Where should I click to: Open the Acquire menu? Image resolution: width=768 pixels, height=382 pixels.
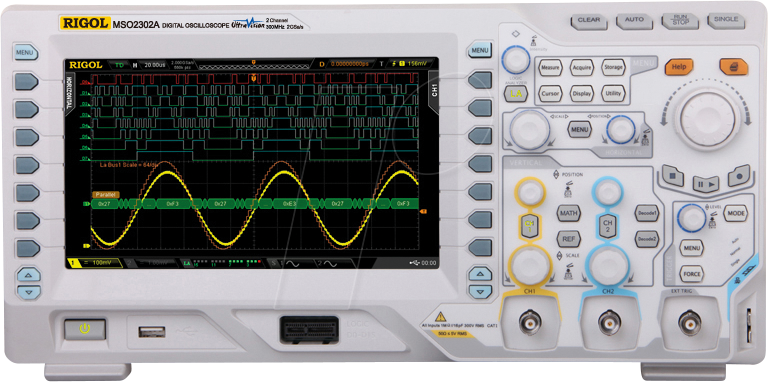(x=582, y=68)
